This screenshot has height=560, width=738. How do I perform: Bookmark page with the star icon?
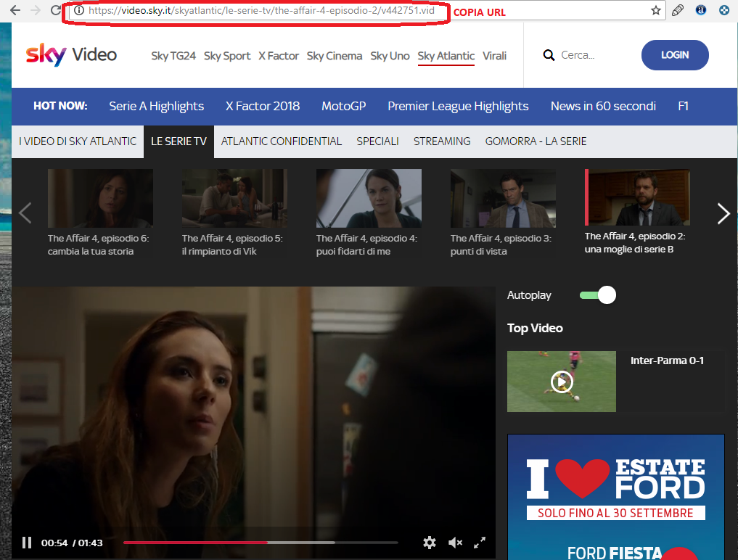(655, 10)
